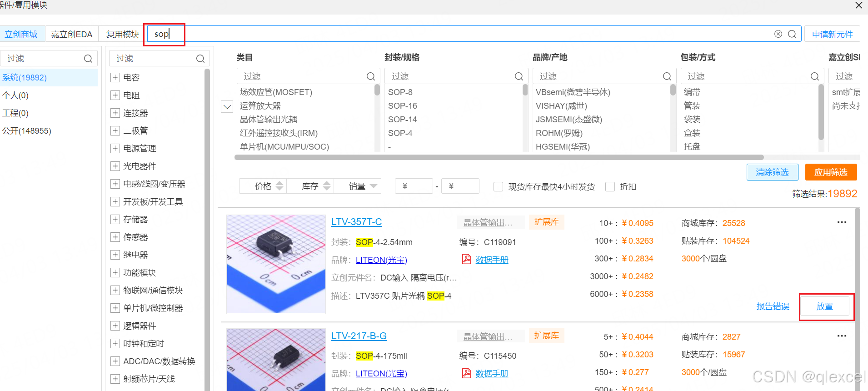This screenshot has width=868, height=391.
Task: Enable 现货库存最快4小时发货 checkbox
Action: pyautogui.click(x=498, y=186)
